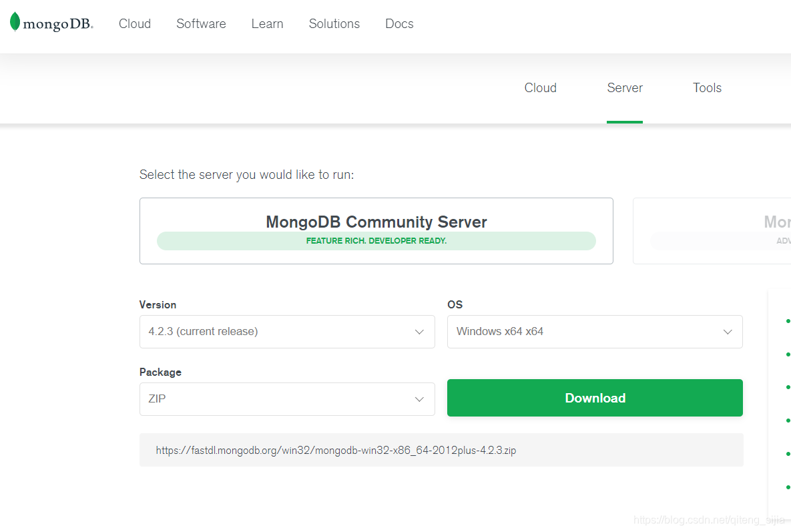
Task: Click the OS dropdown chevron arrow
Action: click(x=728, y=332)
